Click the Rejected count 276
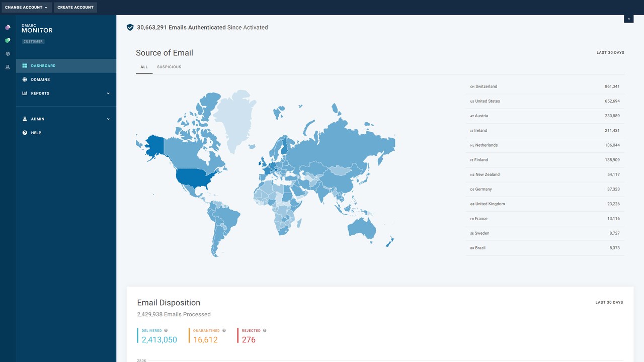644x362 pixels. coord(249,340)
